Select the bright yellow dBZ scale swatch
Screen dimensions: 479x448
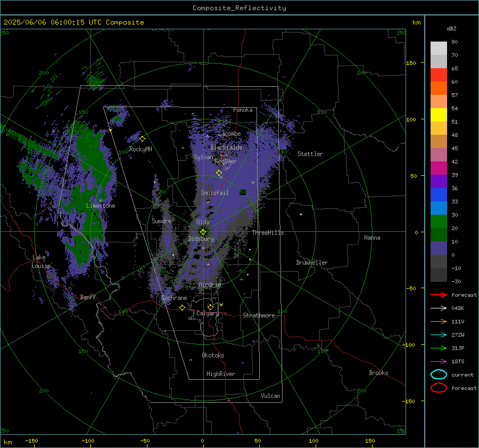pyautogui.click(x=439, y=115)
